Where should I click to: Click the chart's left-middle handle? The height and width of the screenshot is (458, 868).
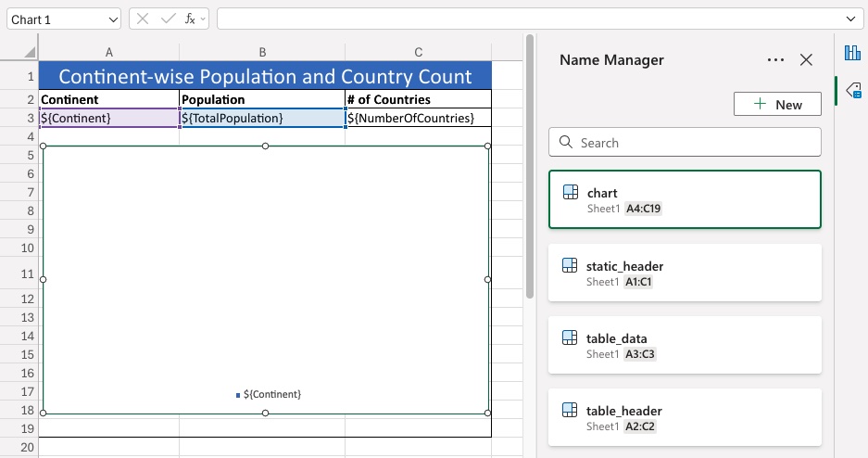(x=44, y=280)
